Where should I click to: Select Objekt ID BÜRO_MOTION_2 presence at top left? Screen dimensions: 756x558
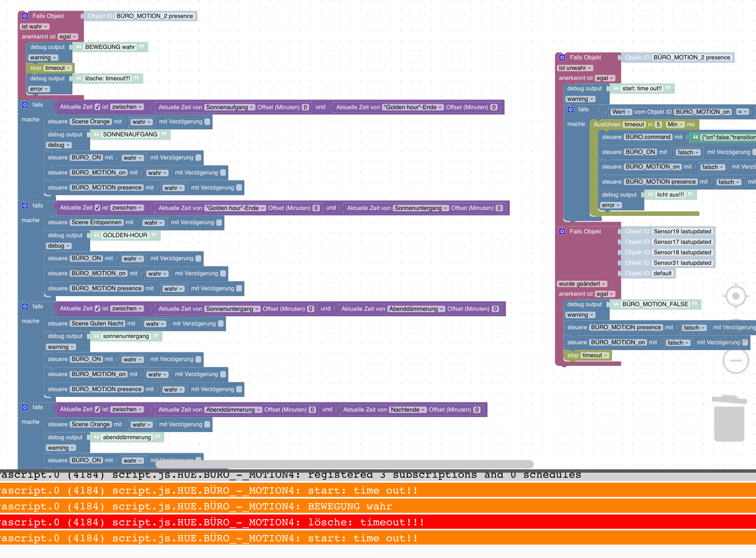pyautogui.click(x=140, y=16)
